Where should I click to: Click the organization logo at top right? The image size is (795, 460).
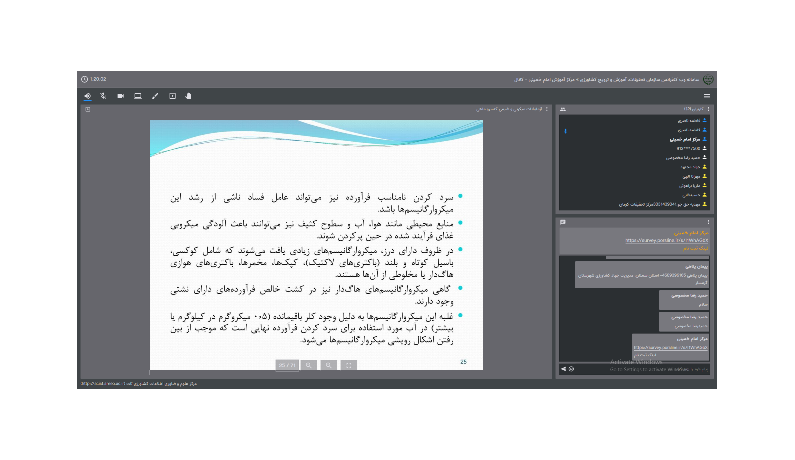coord(708,79)
